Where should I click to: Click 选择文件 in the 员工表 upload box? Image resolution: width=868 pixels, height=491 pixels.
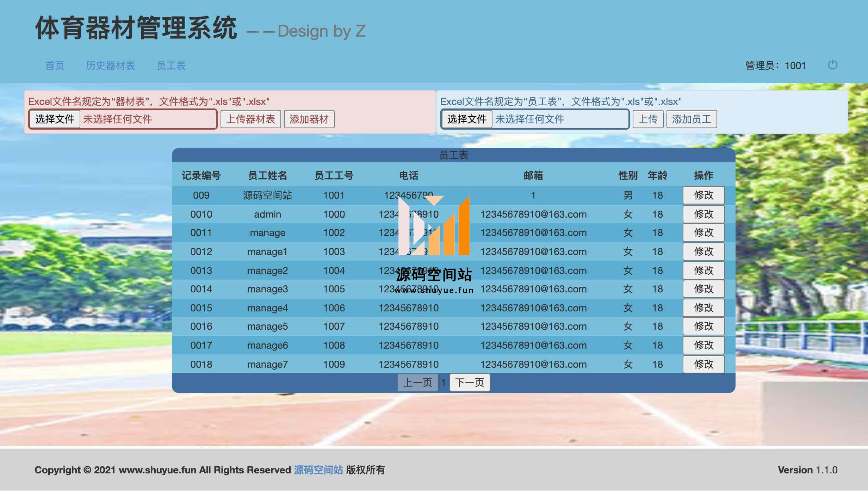point(467,119)
